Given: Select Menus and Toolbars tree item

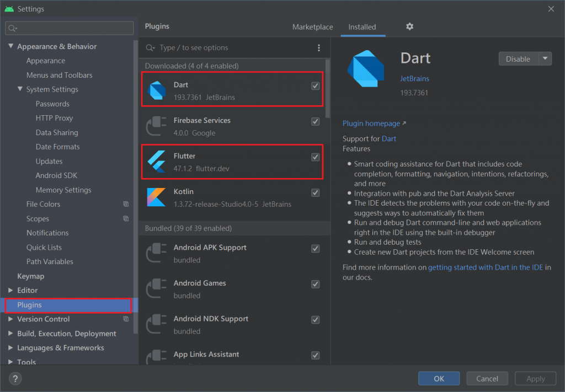Looking at the screenshot, I should click(59, 75).
